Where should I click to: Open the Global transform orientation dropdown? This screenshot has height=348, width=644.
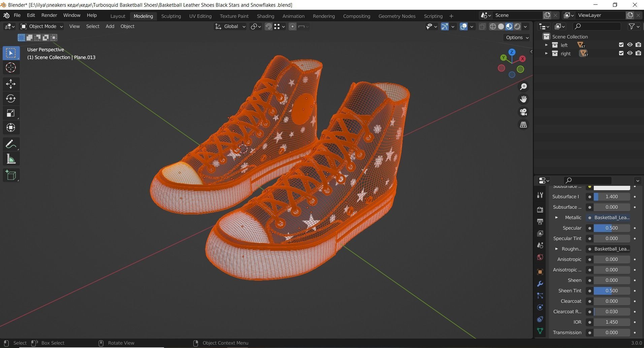[x=230, y=27]
